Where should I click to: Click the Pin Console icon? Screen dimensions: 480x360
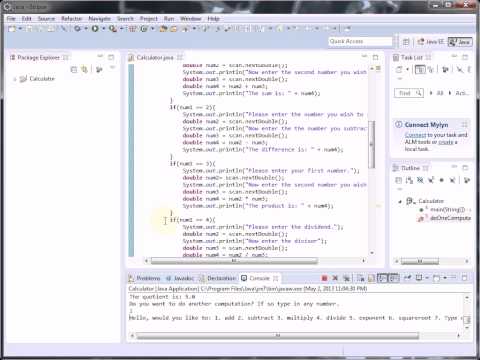[407, 278]
